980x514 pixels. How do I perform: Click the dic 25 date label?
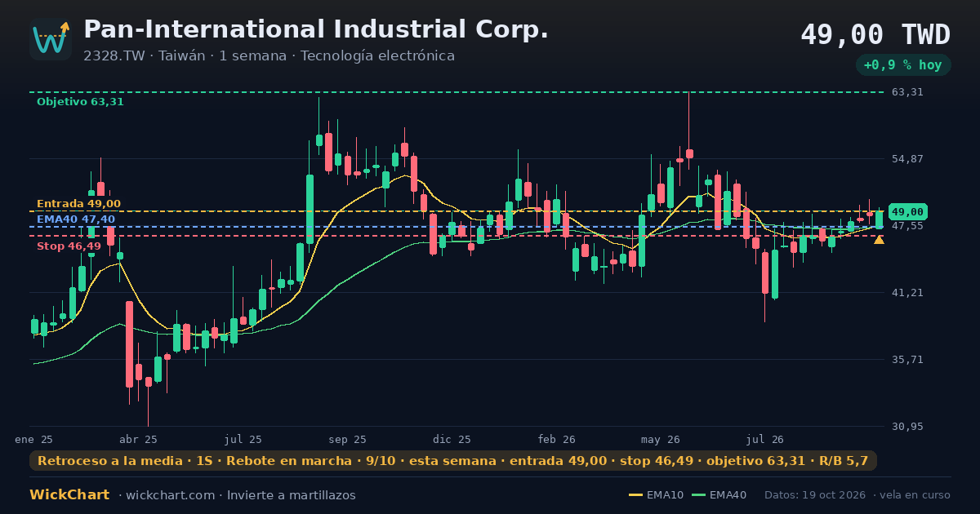pos(452,439)
